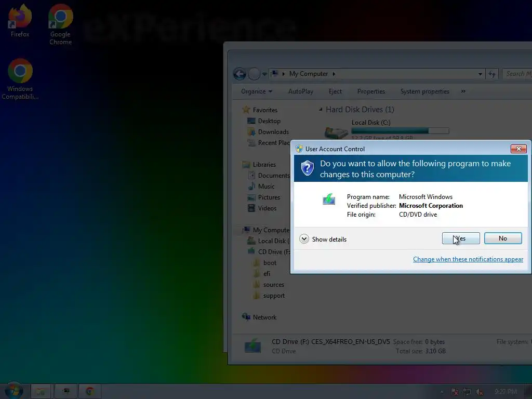Click the taskbar clock showing 9:27 PM
The width and height of the screenshot is (532, 399).
[506, 392]
